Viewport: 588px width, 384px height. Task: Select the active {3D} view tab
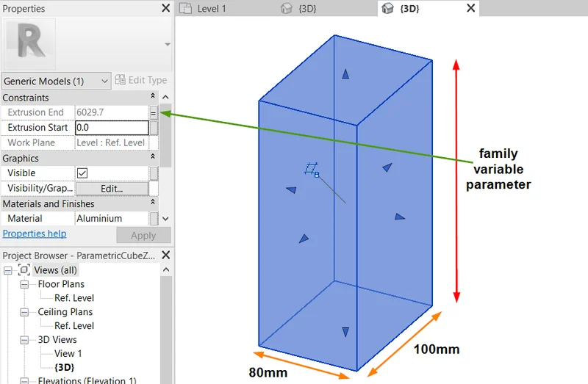[409, 8]
